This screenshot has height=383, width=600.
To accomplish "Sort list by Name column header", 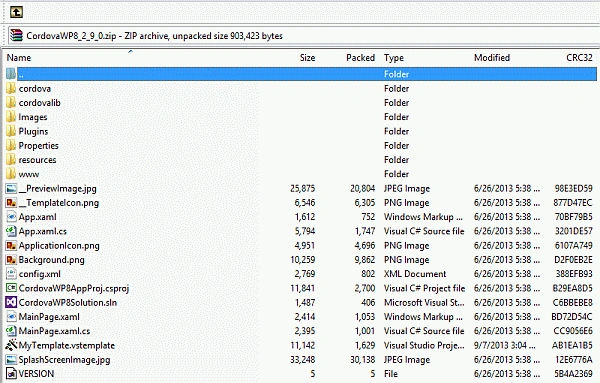I will tap(19, 58).
